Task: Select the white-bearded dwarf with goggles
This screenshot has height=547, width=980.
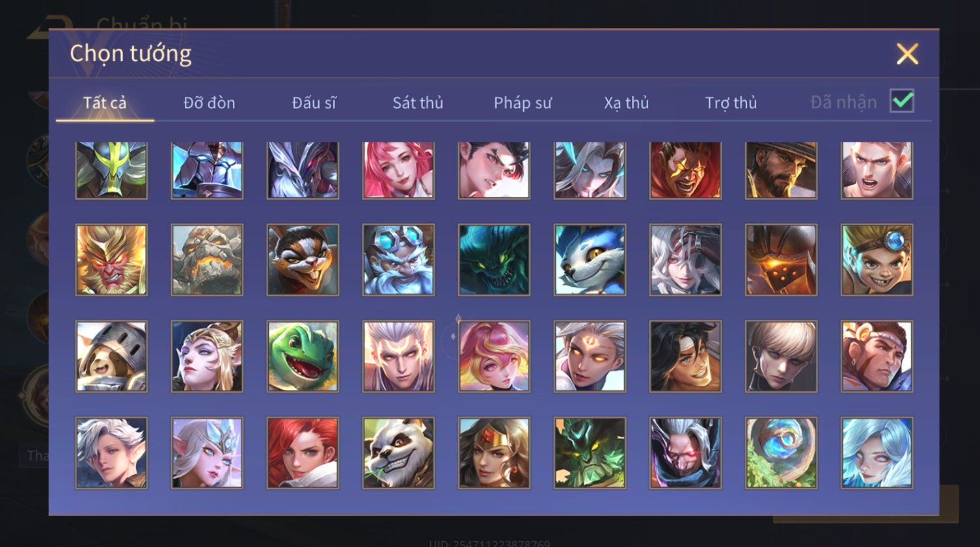Action: 398,260
